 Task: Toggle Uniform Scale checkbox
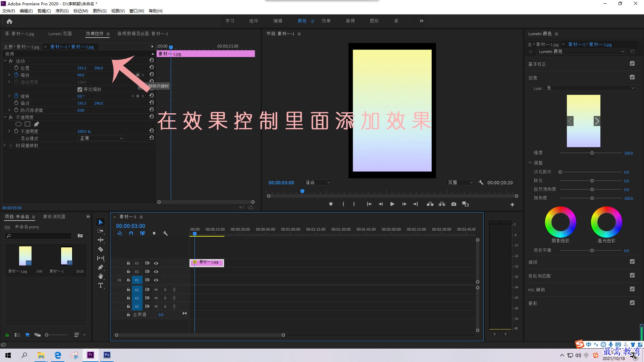[80, 89]
